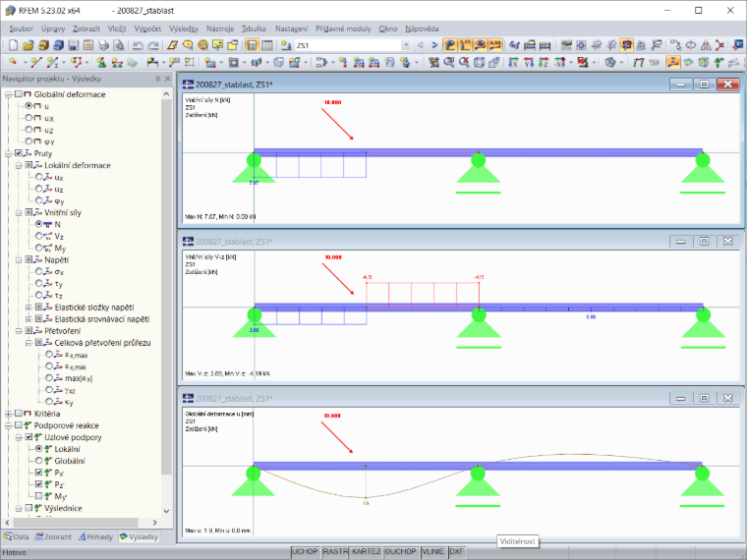Click the Print icon

[103, 45]
